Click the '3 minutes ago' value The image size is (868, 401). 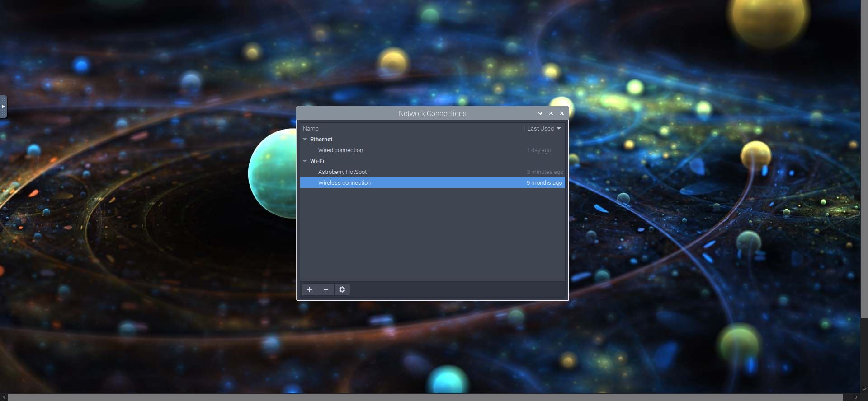[x=545, y=172]
